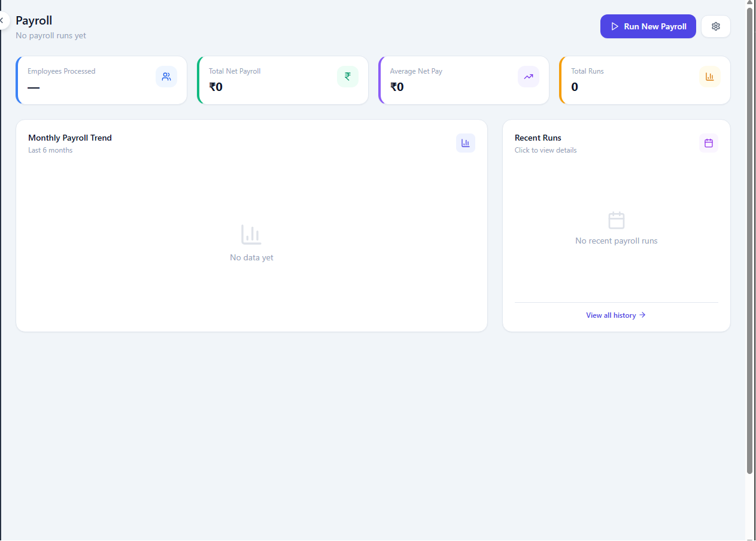Click the 'No recent payroll runs' message
The height and width of the screenshot is (541, 756).
tap(617, 241)
